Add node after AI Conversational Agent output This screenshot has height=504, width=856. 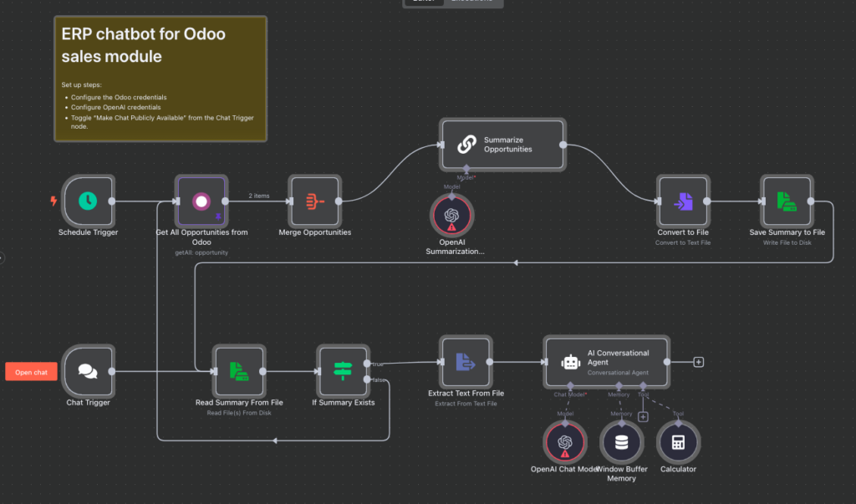(698, 362)
